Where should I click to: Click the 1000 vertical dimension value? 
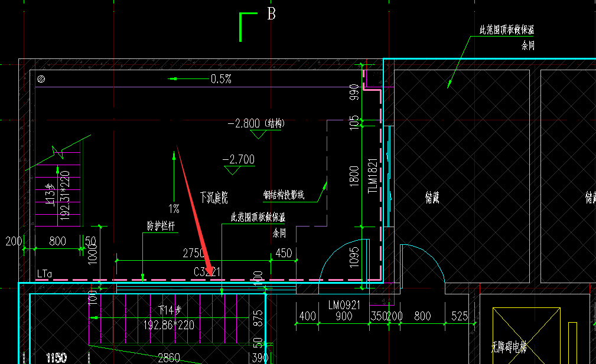pyautogui.click(x=92, y=254)
